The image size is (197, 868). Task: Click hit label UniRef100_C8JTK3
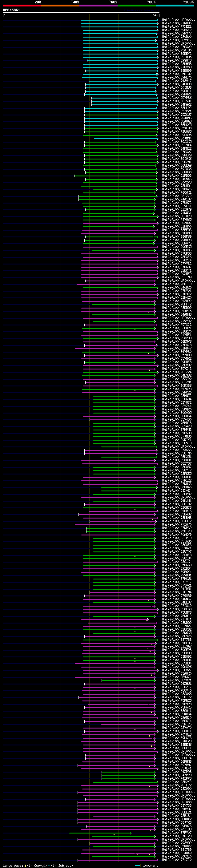(177, 822)
